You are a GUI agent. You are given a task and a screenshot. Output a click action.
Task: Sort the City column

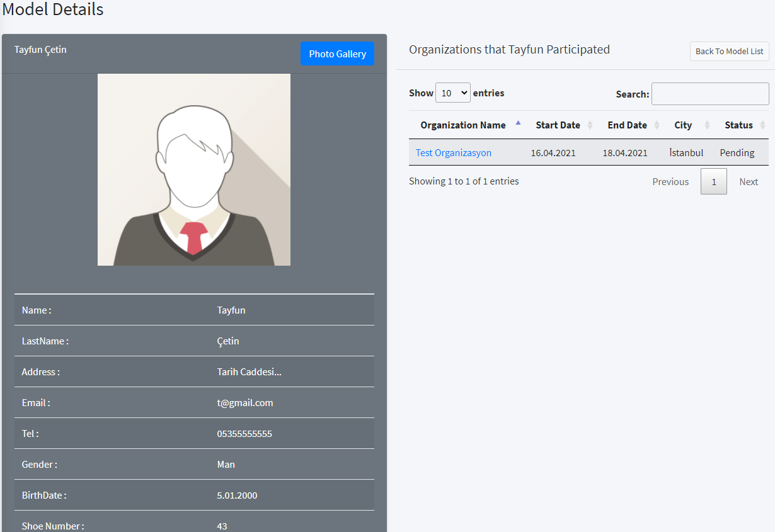click(683, 125)
